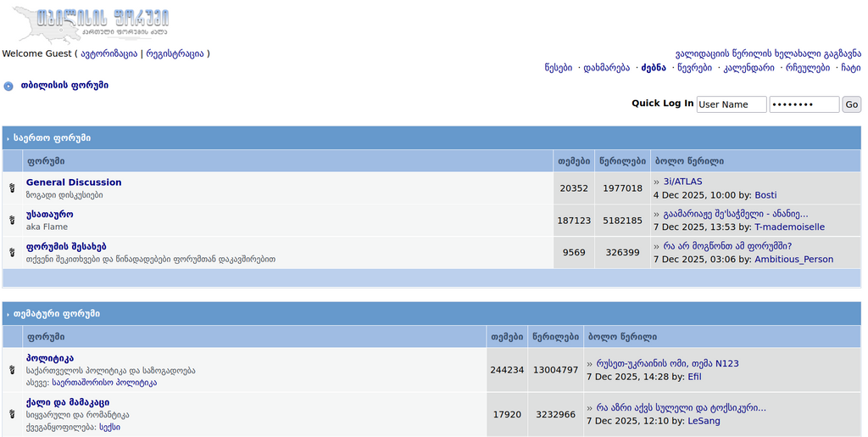
Task: Collapse the საერთო ფორუმი category header
Action: click(x=52, y=138)
